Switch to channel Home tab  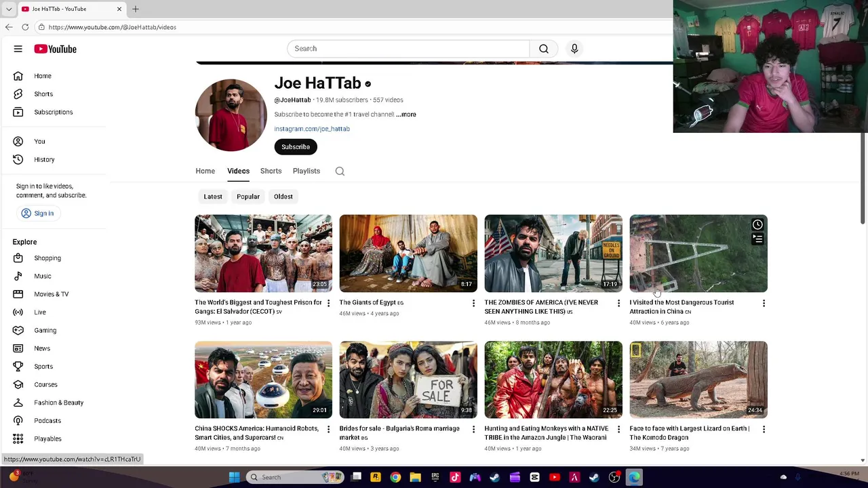pos(205,171)
